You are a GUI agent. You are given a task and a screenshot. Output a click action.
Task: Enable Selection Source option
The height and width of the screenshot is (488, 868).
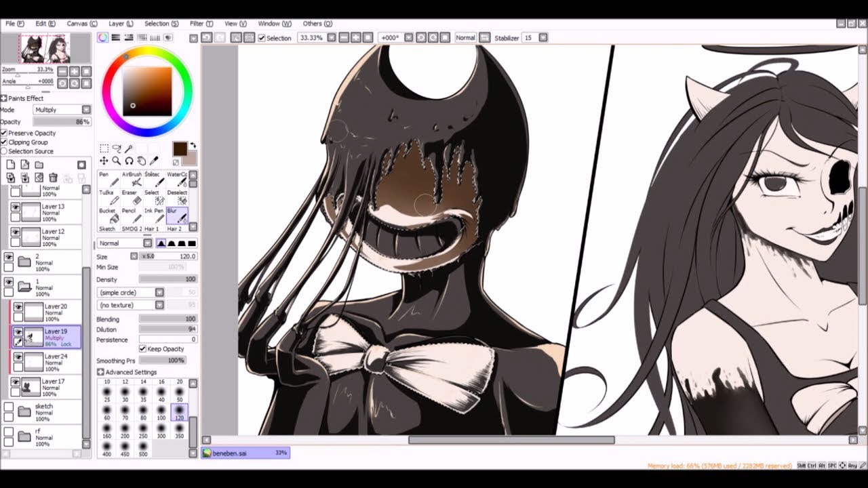tap(4, 151)
